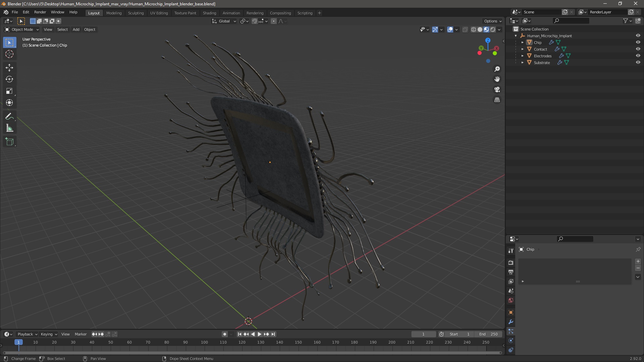Jump to the animation start frame
Screen dimensions: 644x362
coord(239,334)
